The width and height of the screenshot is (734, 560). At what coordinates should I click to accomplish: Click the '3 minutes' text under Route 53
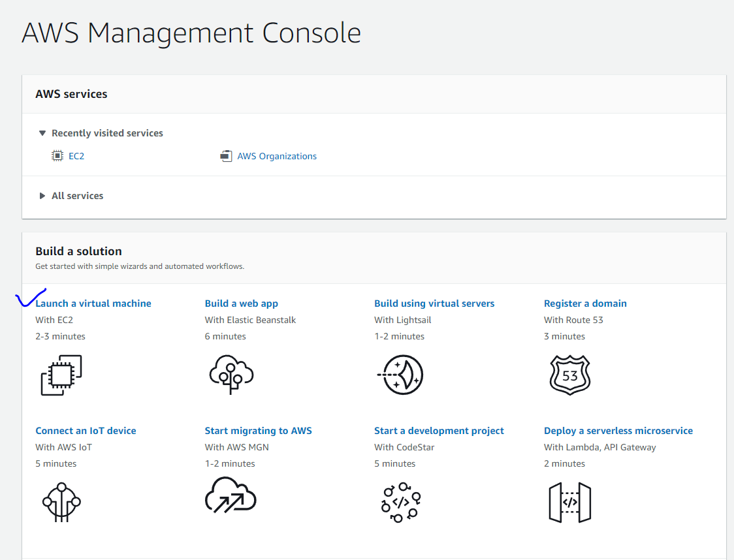[565, 336]
